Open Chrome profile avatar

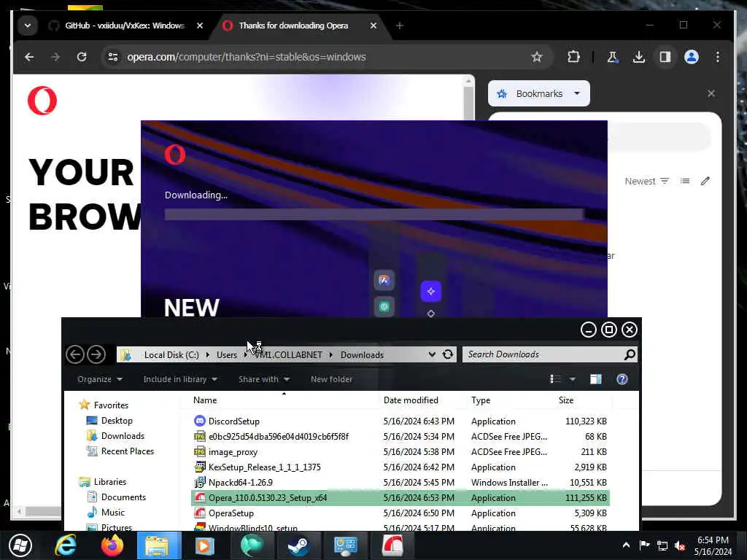(692, 57)
